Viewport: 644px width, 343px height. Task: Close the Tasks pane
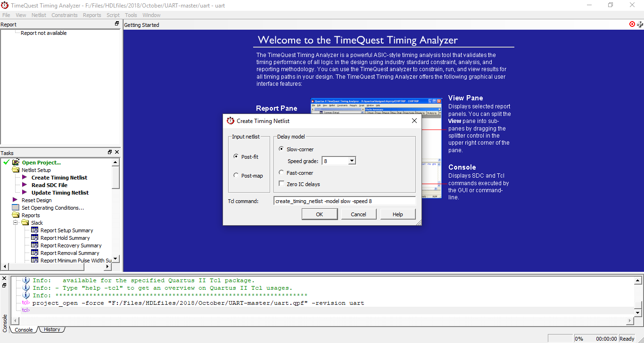(117, 152)
